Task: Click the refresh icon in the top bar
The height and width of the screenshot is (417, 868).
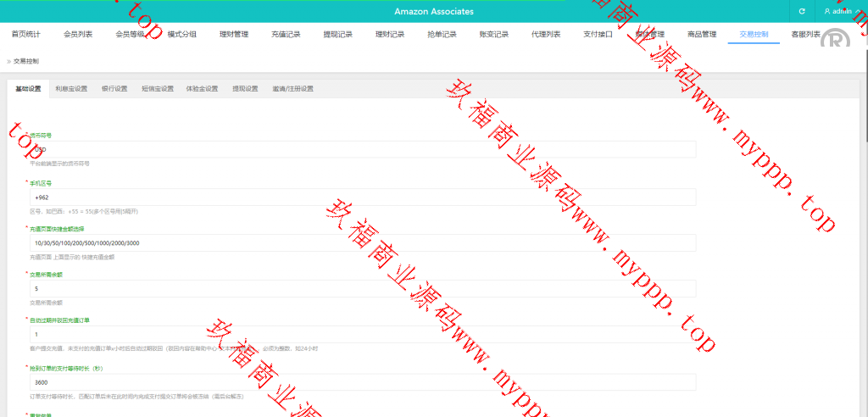Action: 801,11
